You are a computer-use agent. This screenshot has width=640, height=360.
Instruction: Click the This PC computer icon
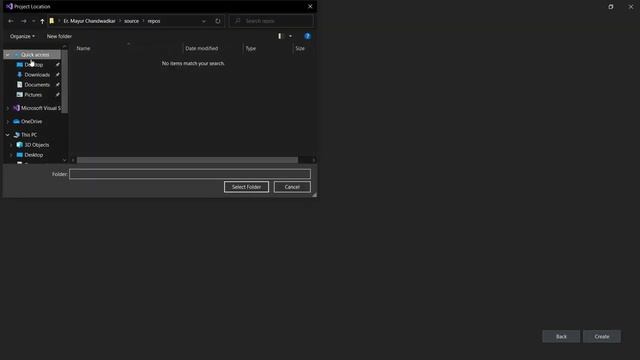[16, 135]
